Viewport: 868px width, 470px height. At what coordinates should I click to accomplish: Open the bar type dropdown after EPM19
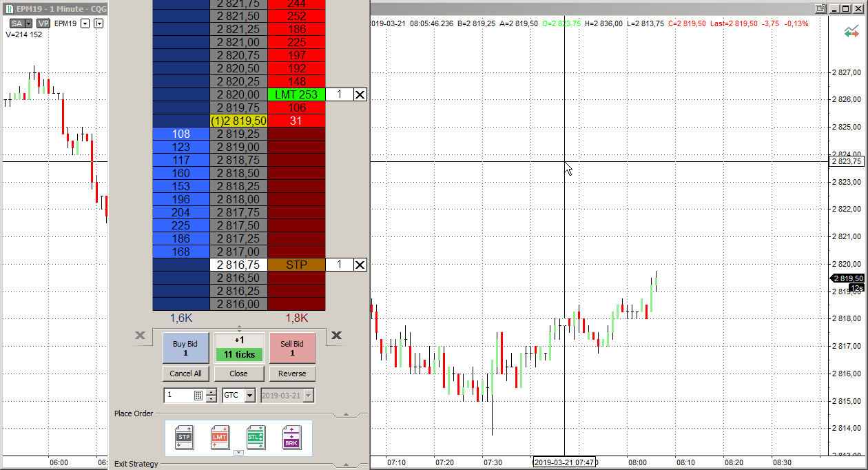[x=99, y=23]
